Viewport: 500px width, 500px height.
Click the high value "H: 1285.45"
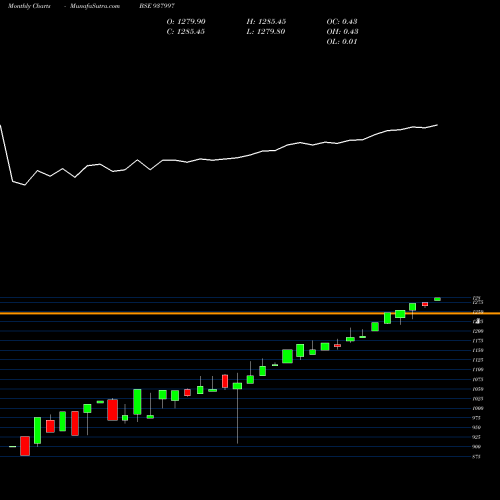(x=266, y=22)
